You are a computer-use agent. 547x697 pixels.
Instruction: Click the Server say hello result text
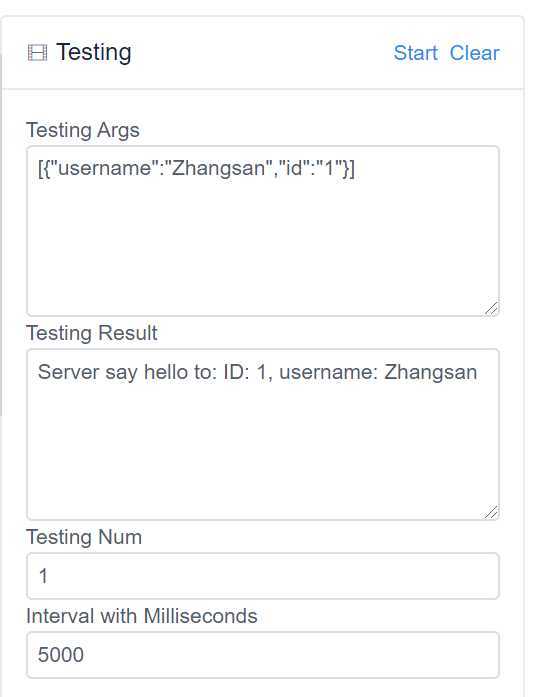pyautogui.click(x=257, y=372)
